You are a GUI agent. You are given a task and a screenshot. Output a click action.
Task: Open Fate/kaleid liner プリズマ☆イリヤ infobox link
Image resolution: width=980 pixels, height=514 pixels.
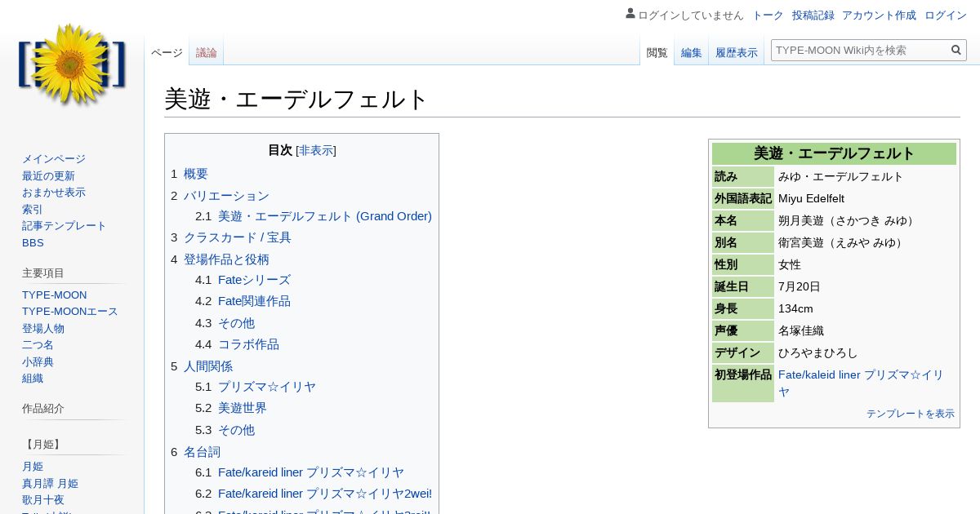(861, 383)
